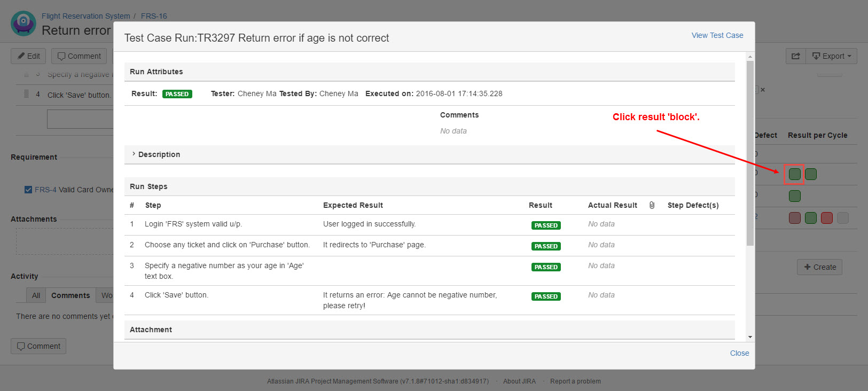This screenshot has height=391, width=868.
Task: Open the Export dropdown menu
Action: [x=831, y=56]
